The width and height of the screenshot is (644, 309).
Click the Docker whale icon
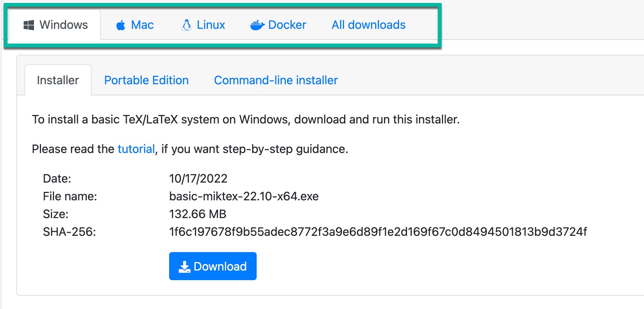click(257, 25)
